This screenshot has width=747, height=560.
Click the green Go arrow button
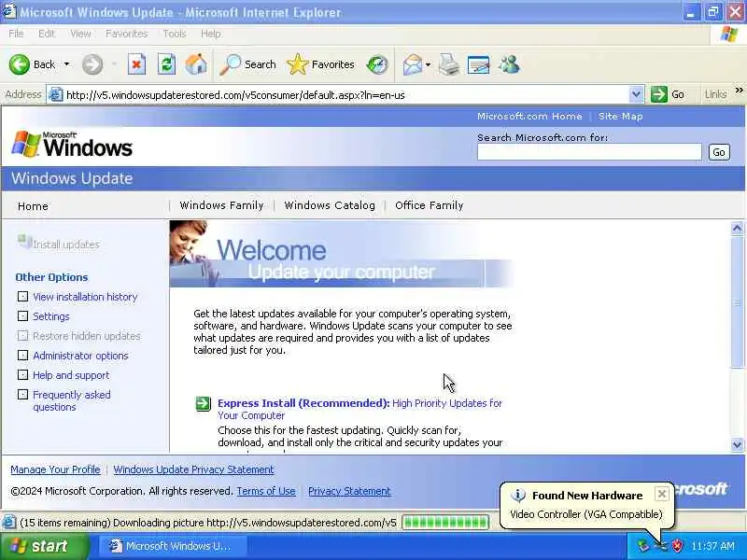[659, 94]
